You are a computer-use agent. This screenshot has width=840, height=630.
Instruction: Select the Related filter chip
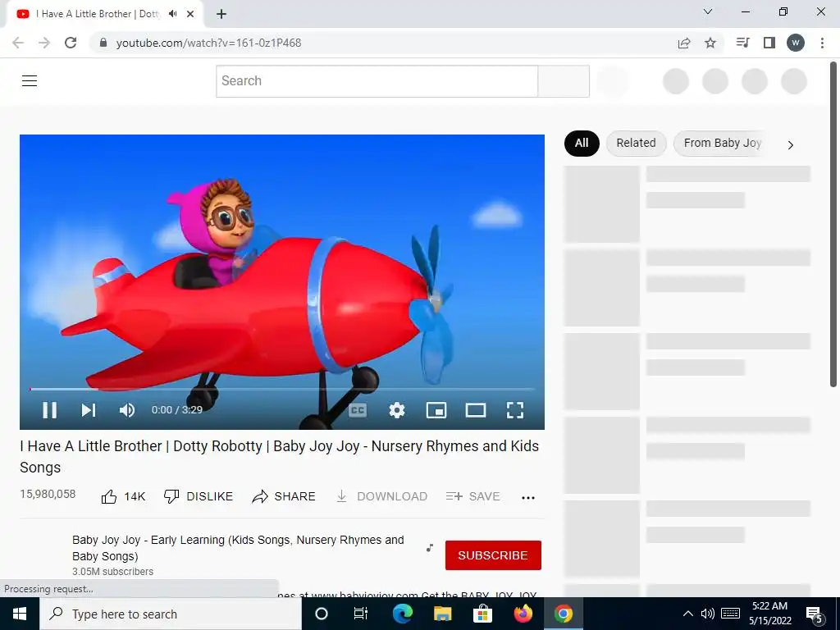(x=636, y=143)
